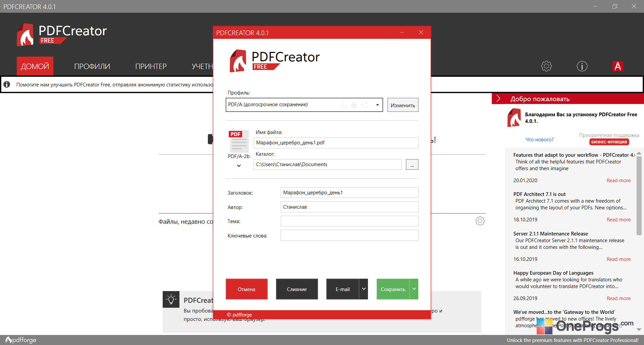The height and width of the screenshot is (345, 644).
Task: Click news panel scrollbar down arrow
Action: coord(639,330)
